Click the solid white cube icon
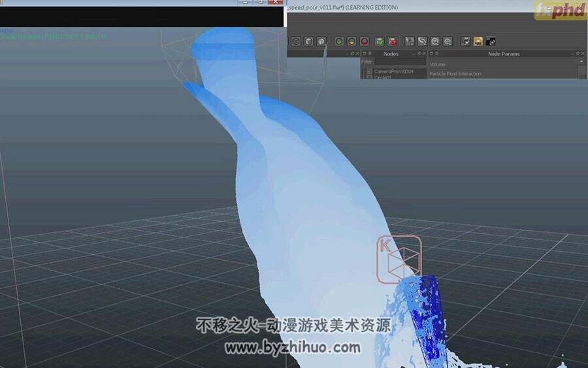The image size is (588, 368). pyautogui.click(x=321, y=41)
